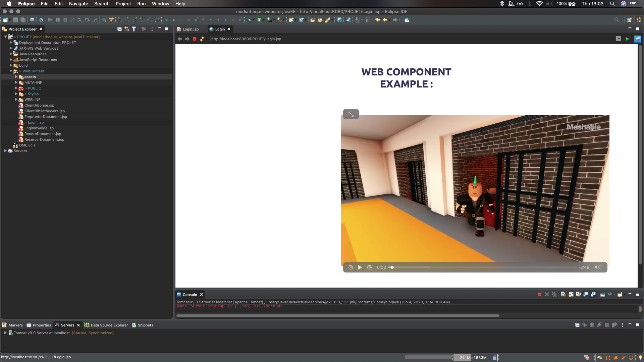Collapse the WebContent folder

(x=11, y=71)
